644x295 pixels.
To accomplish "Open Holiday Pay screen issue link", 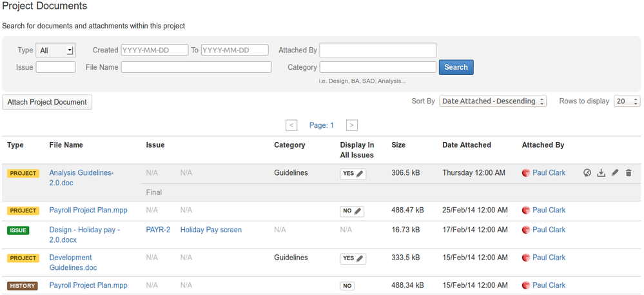I will [211, 230].
